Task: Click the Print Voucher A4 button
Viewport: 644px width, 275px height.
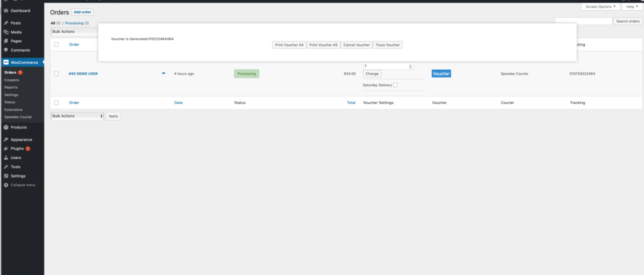Action: [x=289, y=45]
